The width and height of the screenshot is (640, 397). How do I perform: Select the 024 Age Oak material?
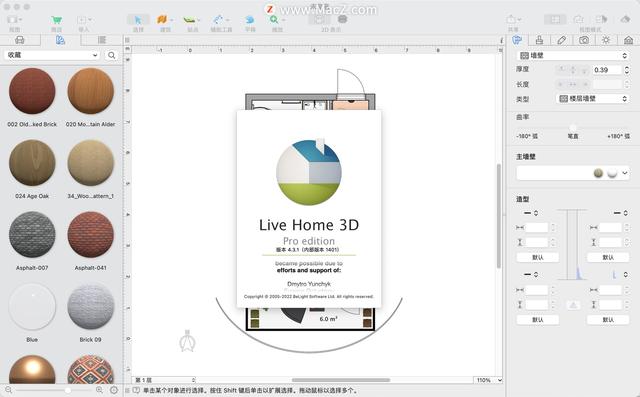(32, 163)
